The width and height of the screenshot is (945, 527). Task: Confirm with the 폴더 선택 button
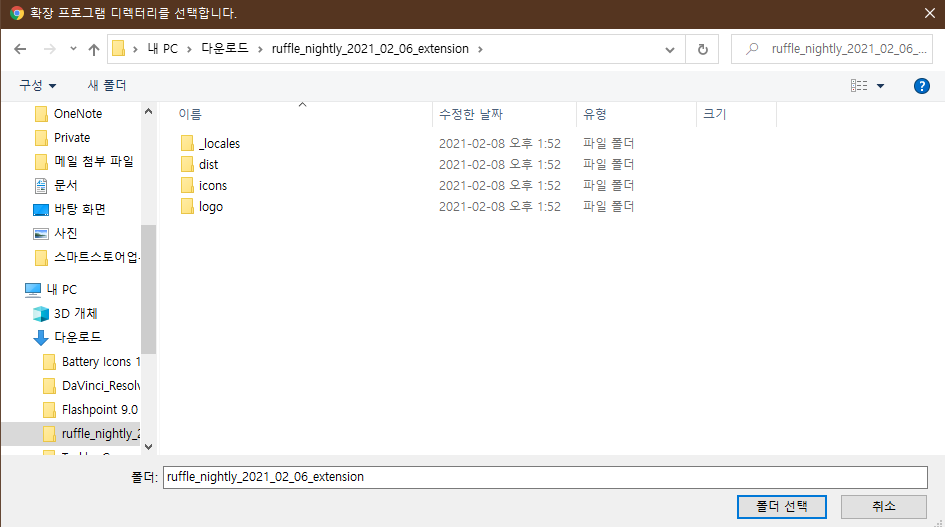coord(782,506)
